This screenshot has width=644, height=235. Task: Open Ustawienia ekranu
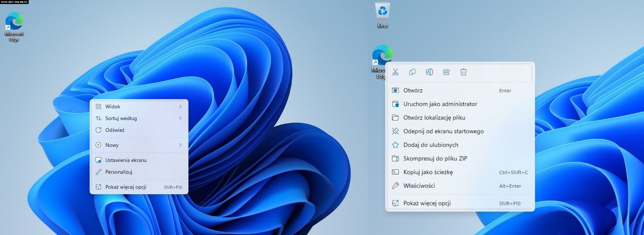click(126, 160)
